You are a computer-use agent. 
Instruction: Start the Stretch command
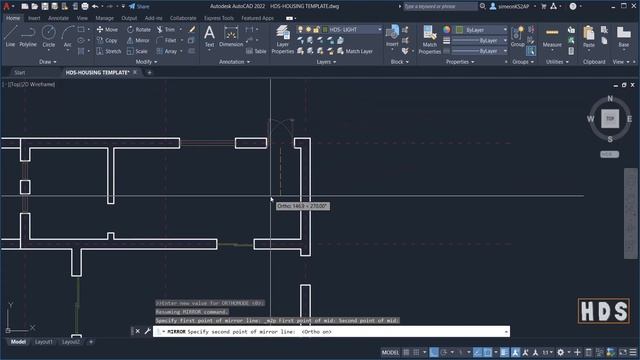point(109,51)
